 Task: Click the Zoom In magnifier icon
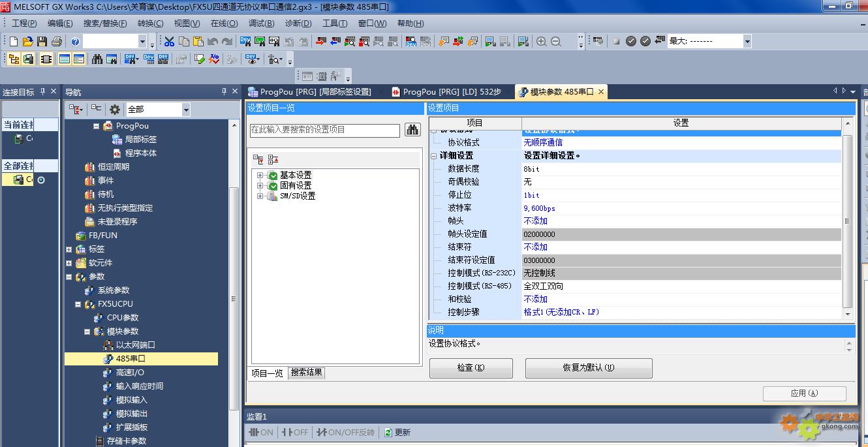pyautogui.click(x=542, y=41)
